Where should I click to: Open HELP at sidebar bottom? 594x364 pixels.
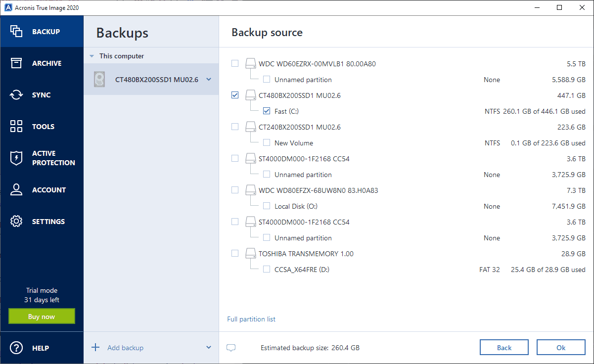(x=42, y=348)
